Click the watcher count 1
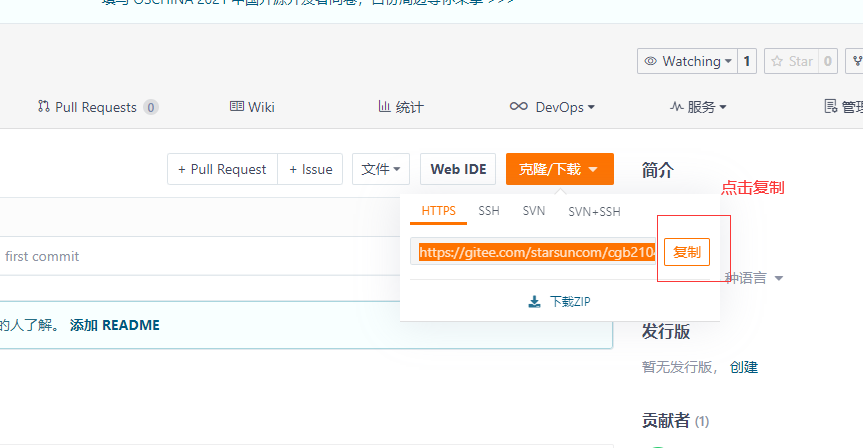This screenshot has height=448, width=863. pos(747,61)
